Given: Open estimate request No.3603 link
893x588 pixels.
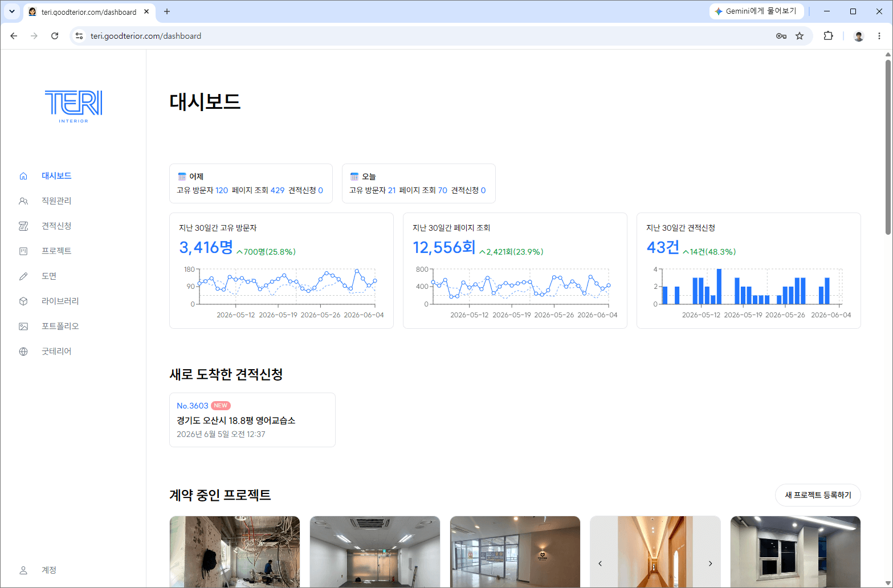Looking at the screenshot, I should [193, 406].
